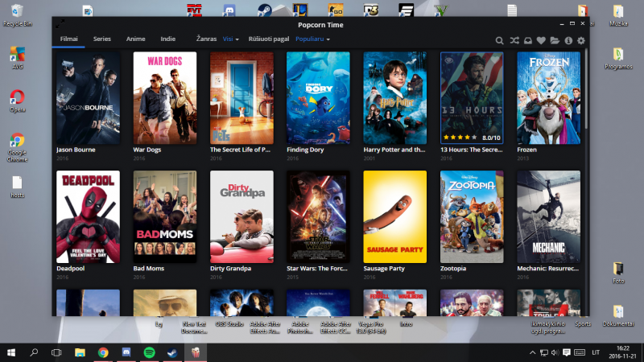The image size is (644, 362).
Task: Click the Finding Dory title link
Action: click(305, 150)
